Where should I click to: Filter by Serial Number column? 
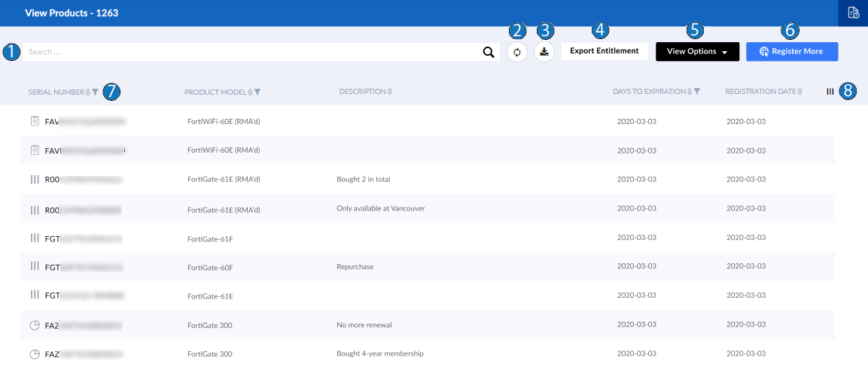[95, 93]
